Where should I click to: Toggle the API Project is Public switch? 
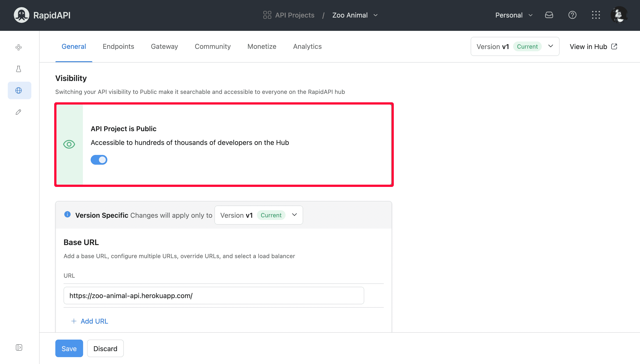99,160
